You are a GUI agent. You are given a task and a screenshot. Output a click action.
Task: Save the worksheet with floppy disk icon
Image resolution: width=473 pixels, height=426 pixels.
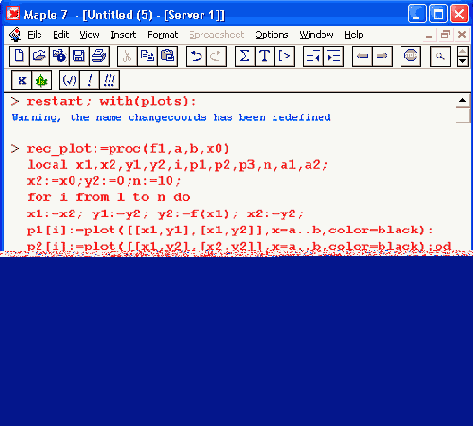click(x=79, y=56)
